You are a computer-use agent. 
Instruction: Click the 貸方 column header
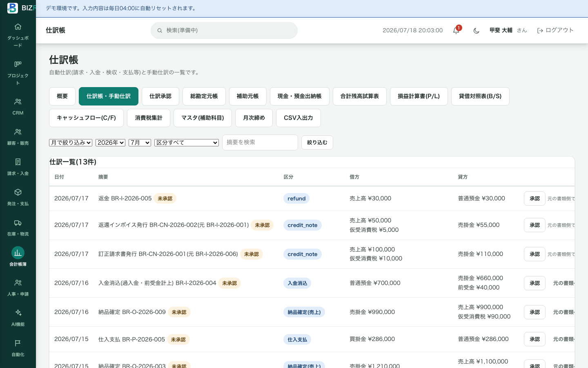[463, 177]
